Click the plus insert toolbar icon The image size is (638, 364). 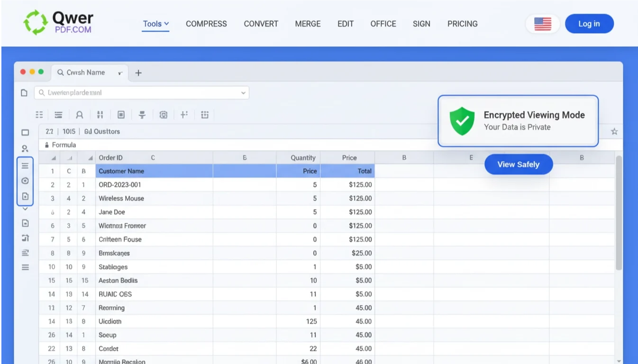pyautogui.click(x=184, y=114)
